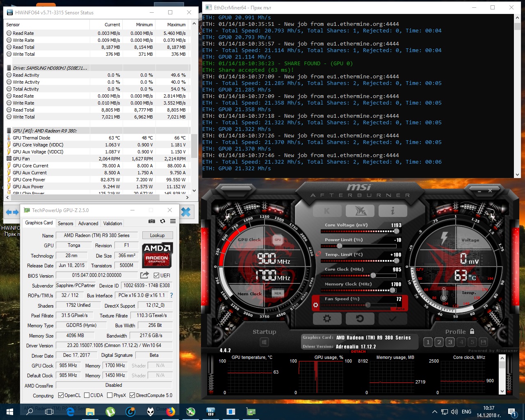This screenshot has width=525, height=420.
Task: Click the DETACH monitor label in Afterburner
Action: (x=358, y=352)
